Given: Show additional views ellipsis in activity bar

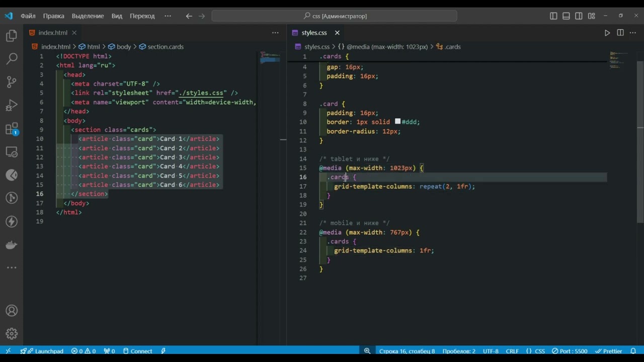Looking at the screenshot, I should 12,268.
